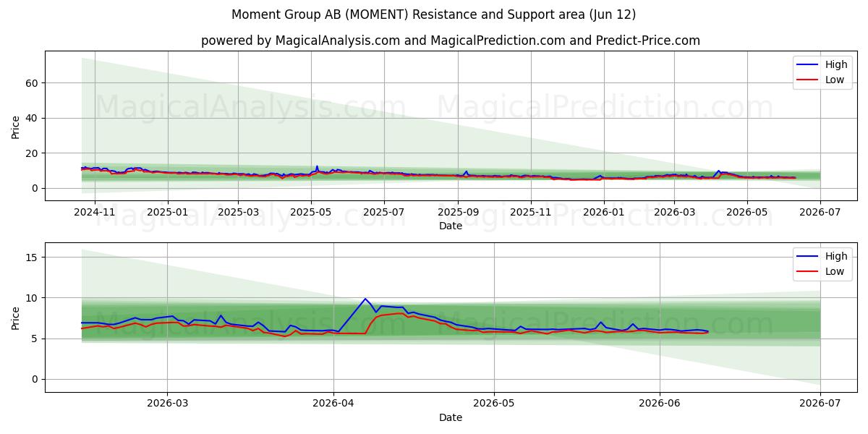This screenshot has height=434, width=868.
Task: Click the '2025-05' date tick label
Action: 311,213
